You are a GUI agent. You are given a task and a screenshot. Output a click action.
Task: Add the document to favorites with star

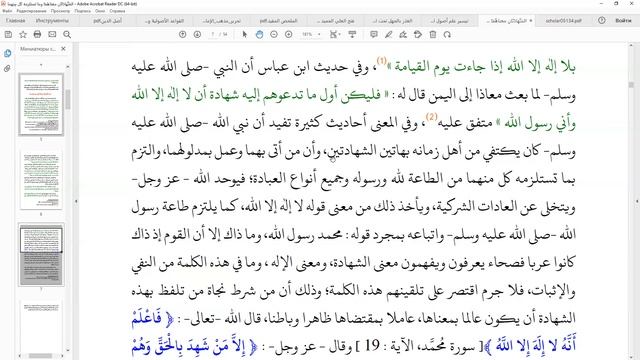pos(23,35)
